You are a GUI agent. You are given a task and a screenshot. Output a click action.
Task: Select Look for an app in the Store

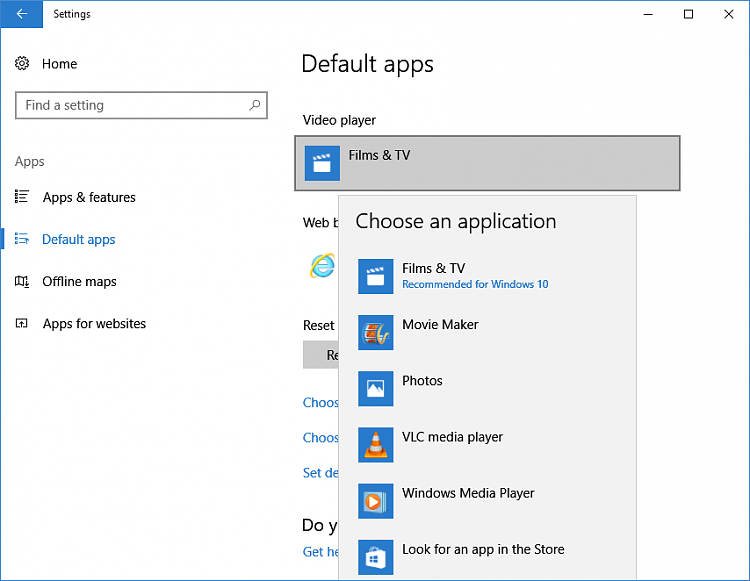[x=483, y=549]
